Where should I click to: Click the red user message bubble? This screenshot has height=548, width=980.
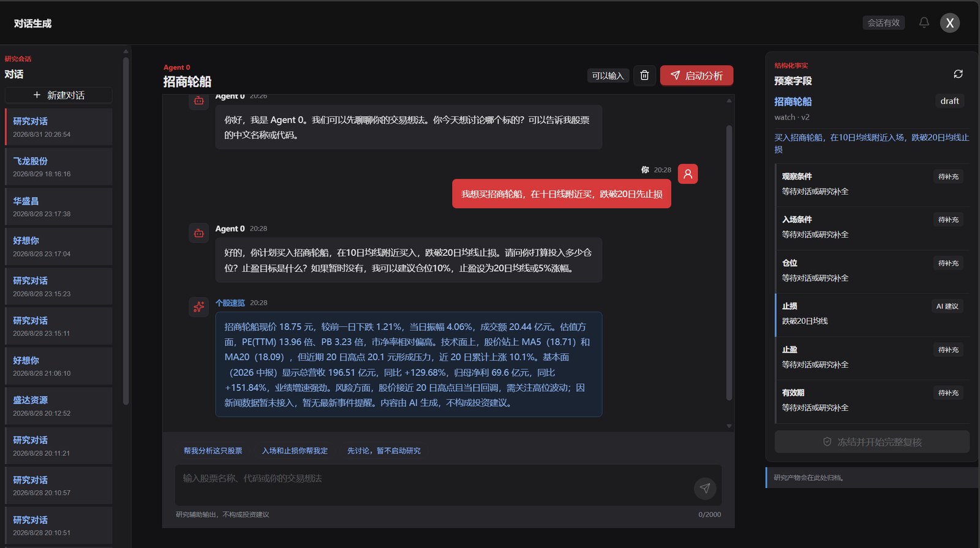562,194
